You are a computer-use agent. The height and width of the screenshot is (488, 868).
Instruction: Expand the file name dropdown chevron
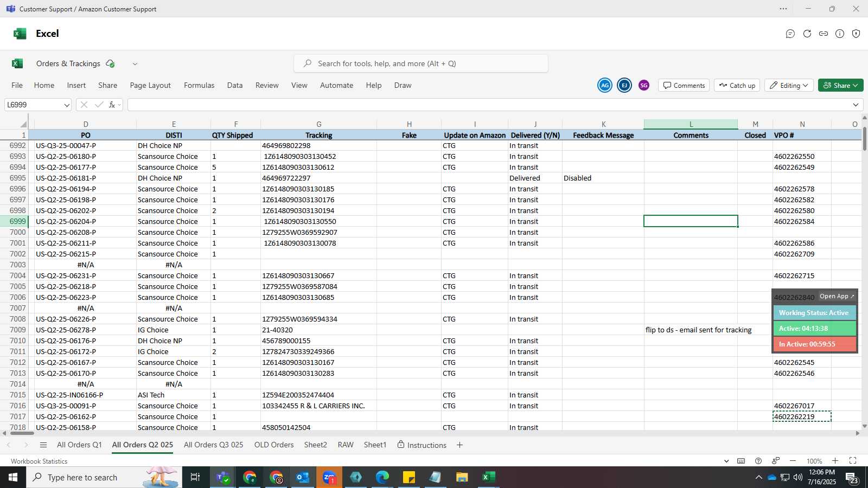click(135, 64)
